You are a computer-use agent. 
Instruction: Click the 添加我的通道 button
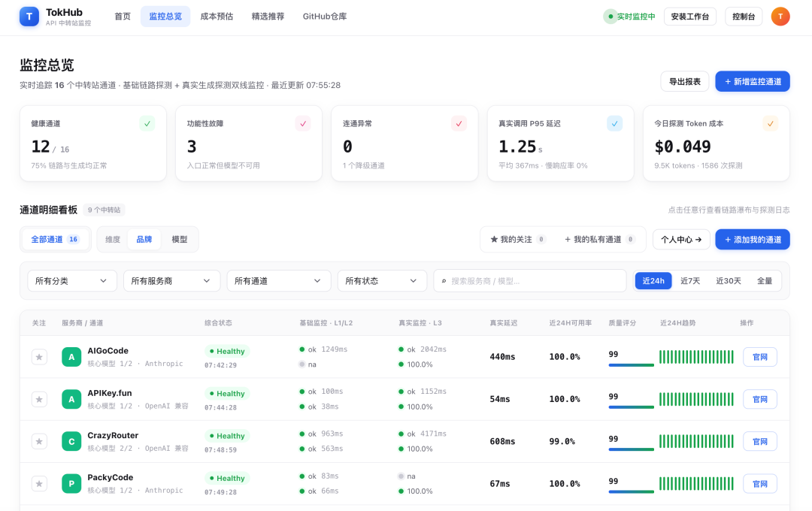click(753, 239)
